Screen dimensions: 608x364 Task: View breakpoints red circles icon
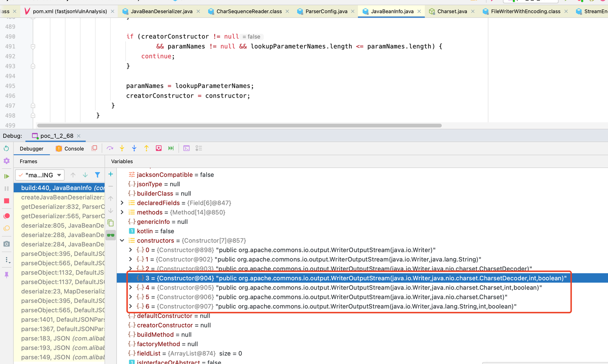(6, 216)
